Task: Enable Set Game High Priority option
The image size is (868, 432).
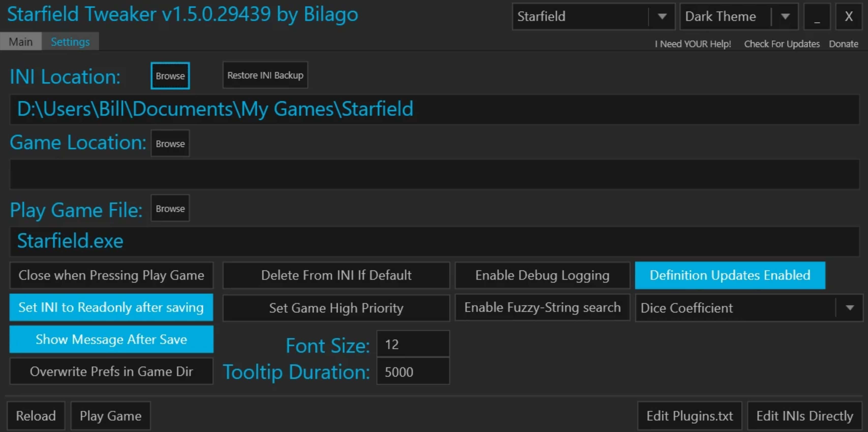Action: point(336,308)
